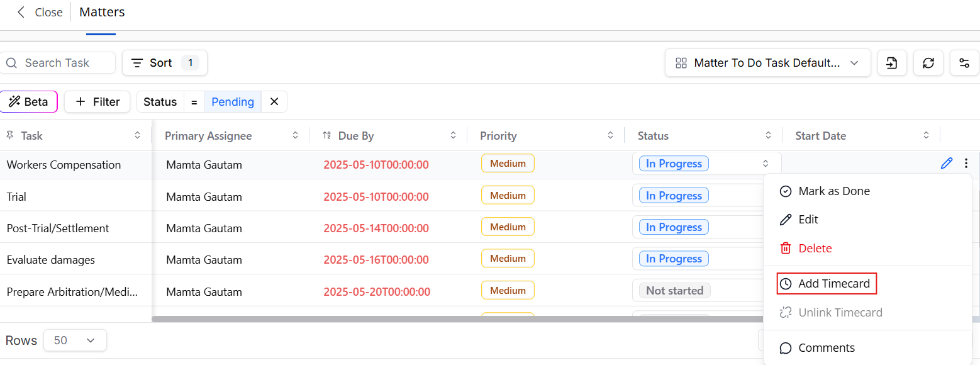Click the Sort button
Image resolution: width=980 pixels, height=365 pixels.
pos(165,63)
